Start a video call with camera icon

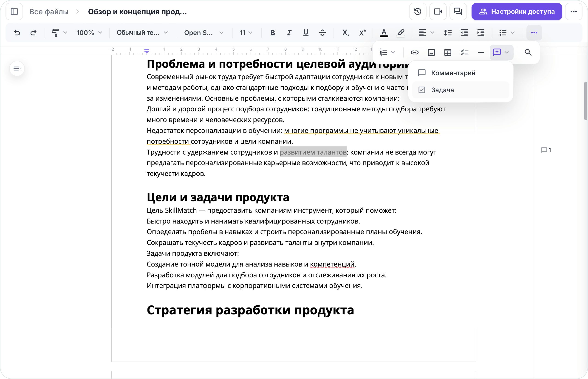tap(438, 11)
